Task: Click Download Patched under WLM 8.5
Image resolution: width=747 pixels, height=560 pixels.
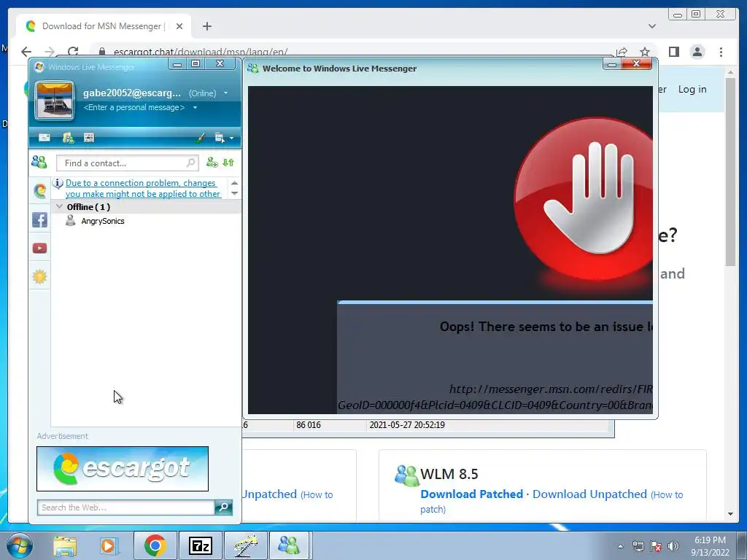Action: pos(472,494)
